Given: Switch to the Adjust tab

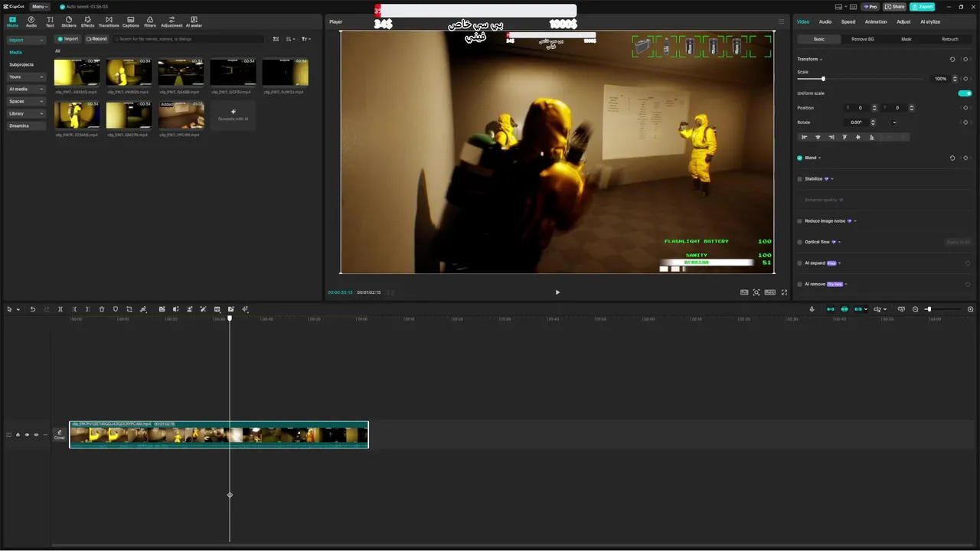Looking at the screenshot, I should pyautogui.click(x=904, y=21).
